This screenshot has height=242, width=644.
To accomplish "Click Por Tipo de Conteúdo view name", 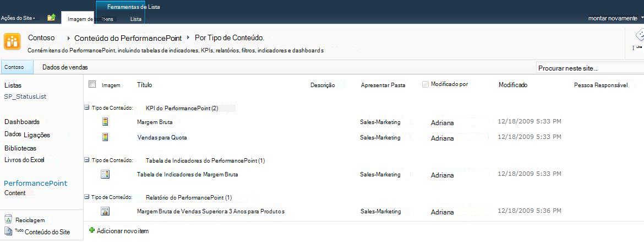I will coord(229,38).
